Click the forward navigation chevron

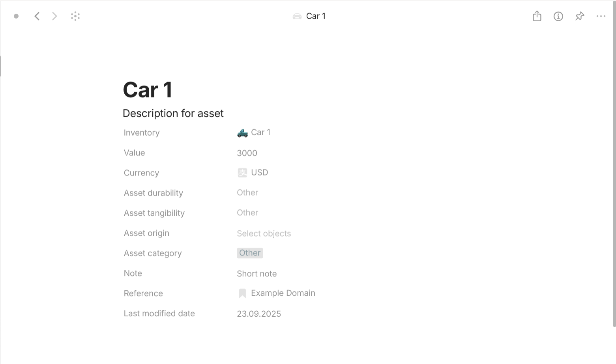tap(54, 16)
